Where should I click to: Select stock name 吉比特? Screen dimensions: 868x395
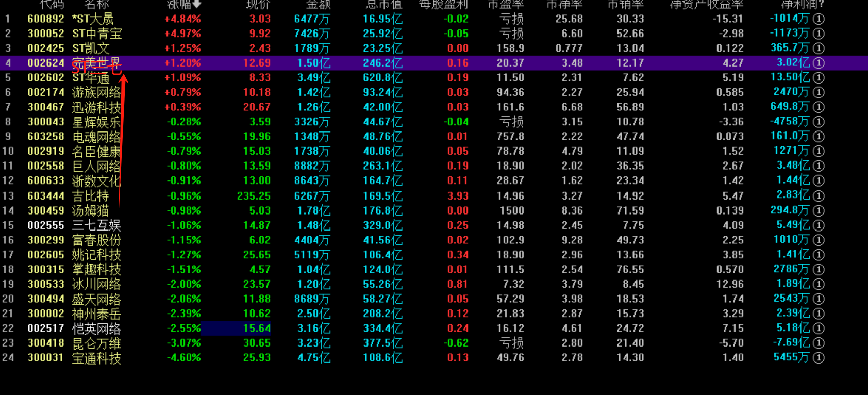(90, 196)
